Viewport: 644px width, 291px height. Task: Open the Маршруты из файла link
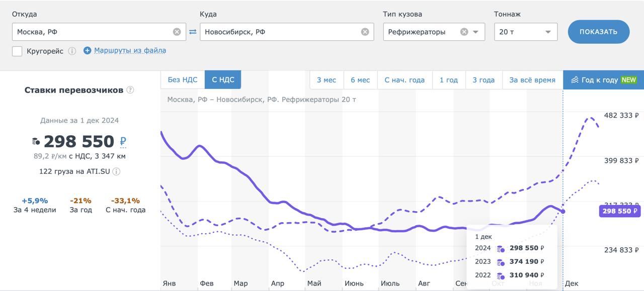pyautogui.click(x=130, y=50)
